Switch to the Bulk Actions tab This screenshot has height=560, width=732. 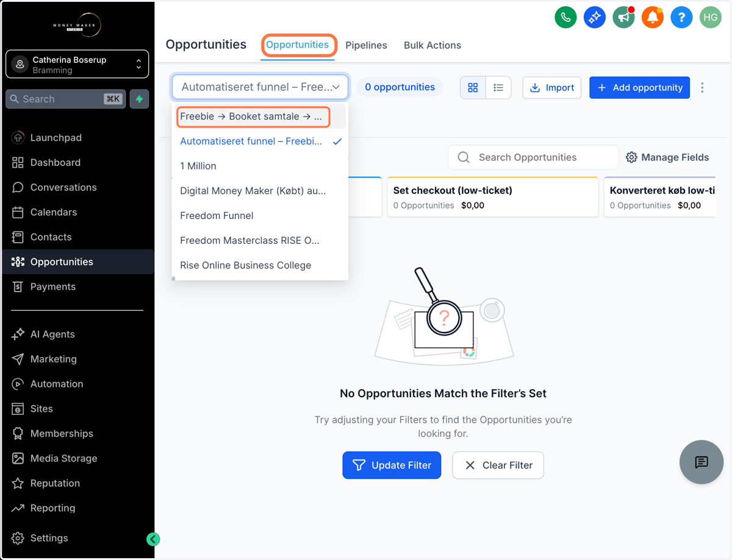coord(432,45)
